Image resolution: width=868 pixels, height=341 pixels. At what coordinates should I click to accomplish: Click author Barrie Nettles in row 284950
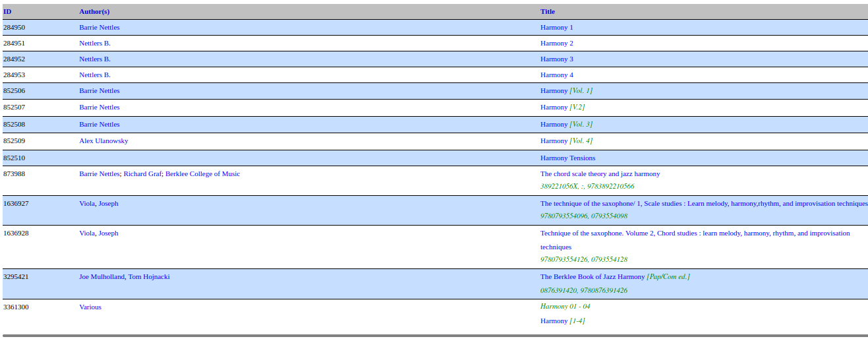click(x=100, y=27)
